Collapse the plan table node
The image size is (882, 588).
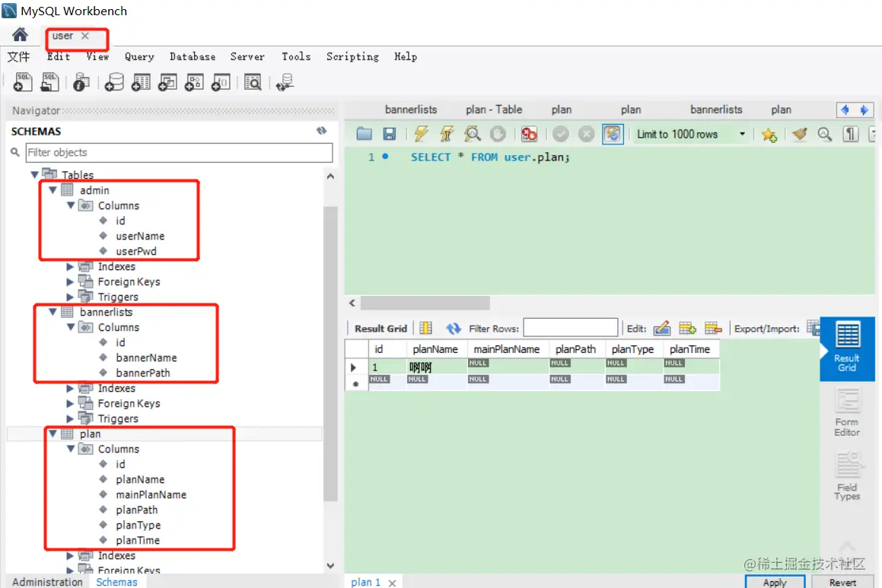tap(53, 434)
